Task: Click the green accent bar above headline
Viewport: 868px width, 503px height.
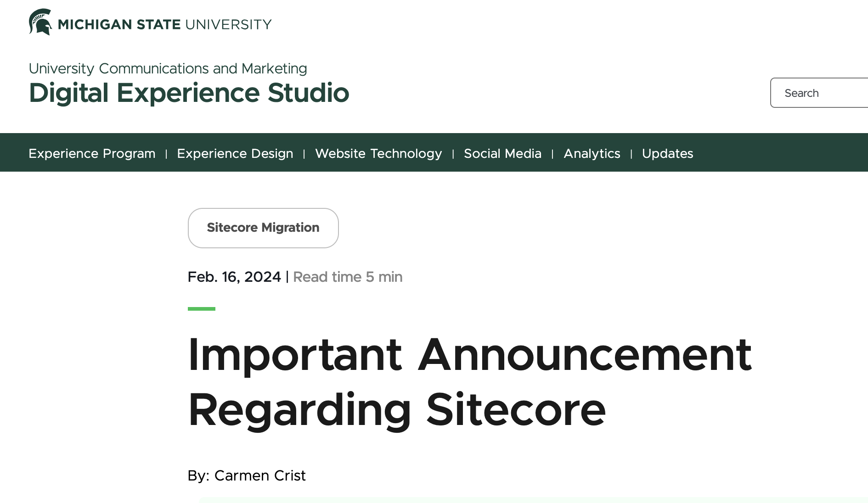Action: 202,309
